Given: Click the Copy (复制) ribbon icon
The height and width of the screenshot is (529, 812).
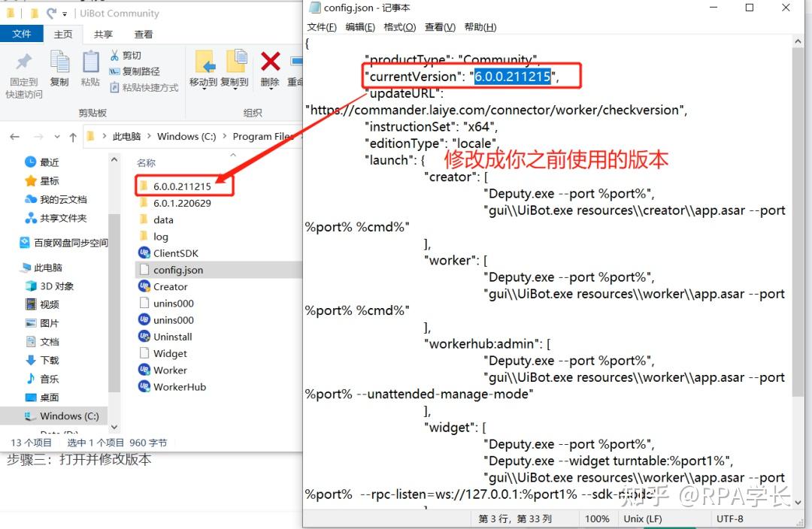Looking at the screenshot, I should [x=59, y=62].
